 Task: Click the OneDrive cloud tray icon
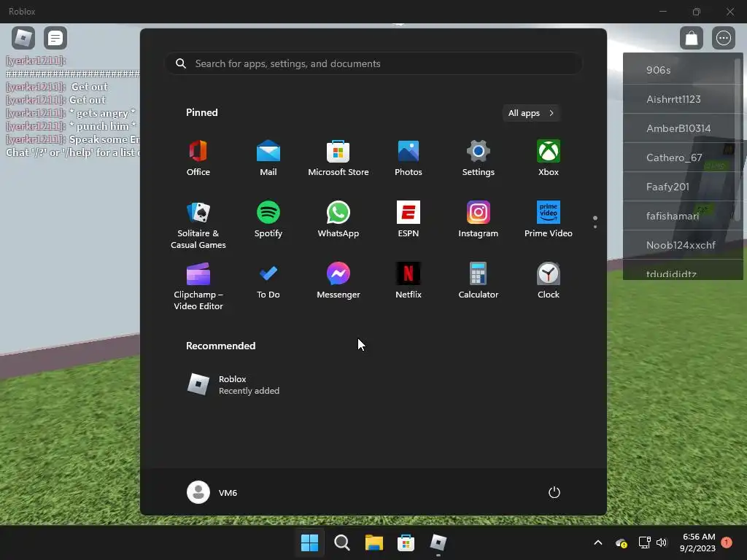tap(621, 542)
